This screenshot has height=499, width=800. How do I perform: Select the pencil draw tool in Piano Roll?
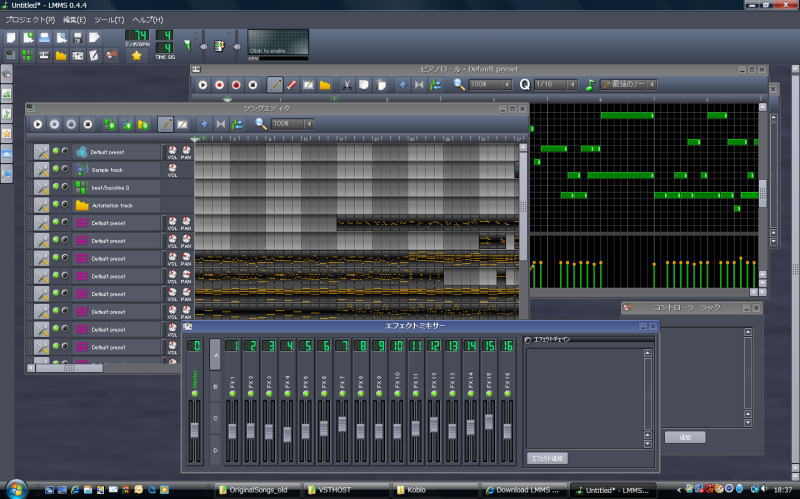click(x=275, y=85)
